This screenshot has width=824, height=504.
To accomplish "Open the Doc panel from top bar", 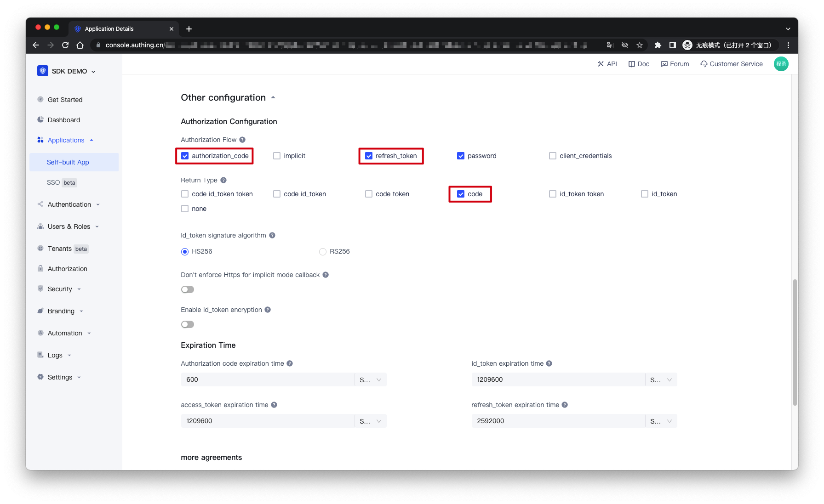I will pos(639,64).
